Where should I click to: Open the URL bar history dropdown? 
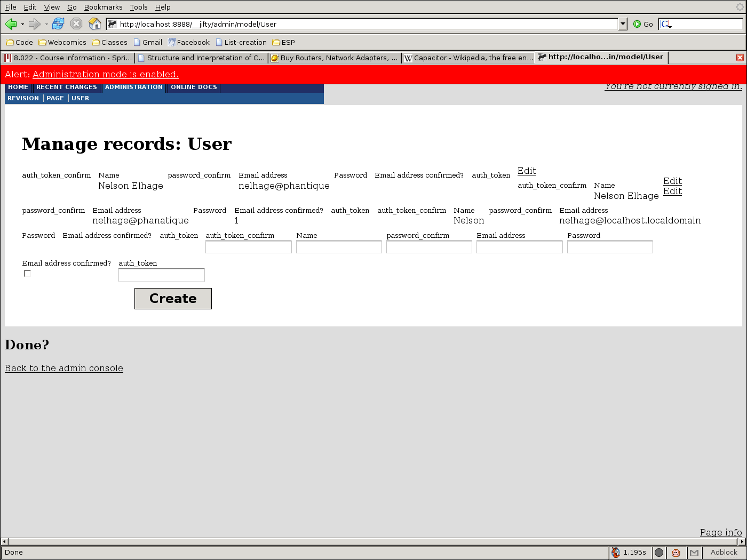(623, 24)
